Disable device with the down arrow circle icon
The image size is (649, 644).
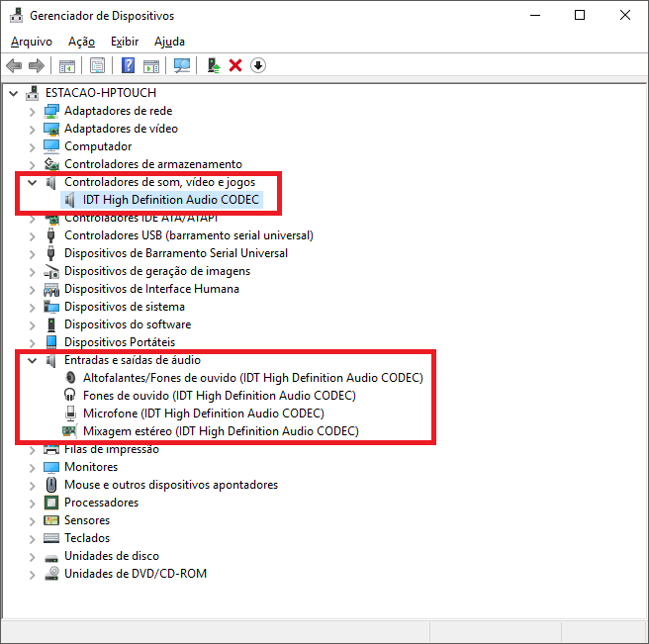click(258, 65)
